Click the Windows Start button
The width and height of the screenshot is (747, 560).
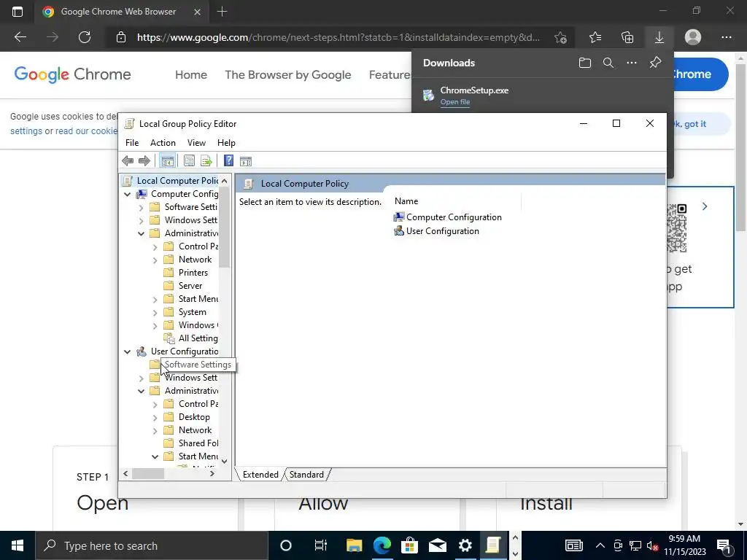pyautogui.click(x=18, y=545)
